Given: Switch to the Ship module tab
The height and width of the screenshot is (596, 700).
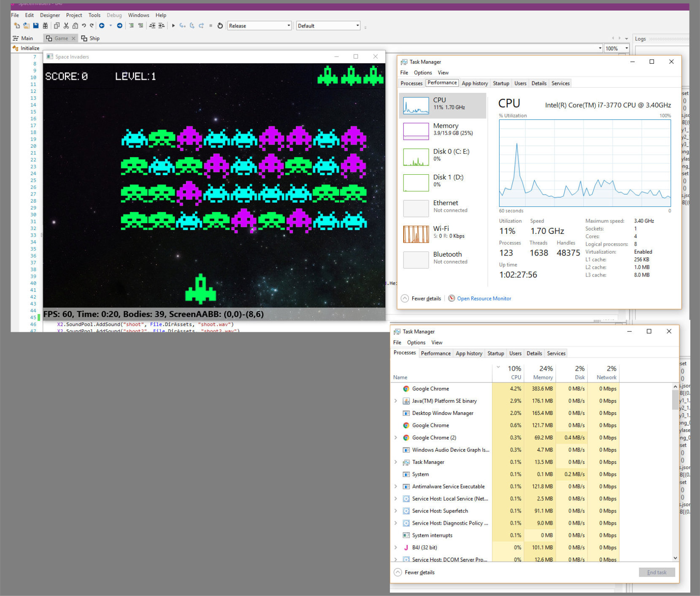Looking at the screenshot, I should click(90, 38).
